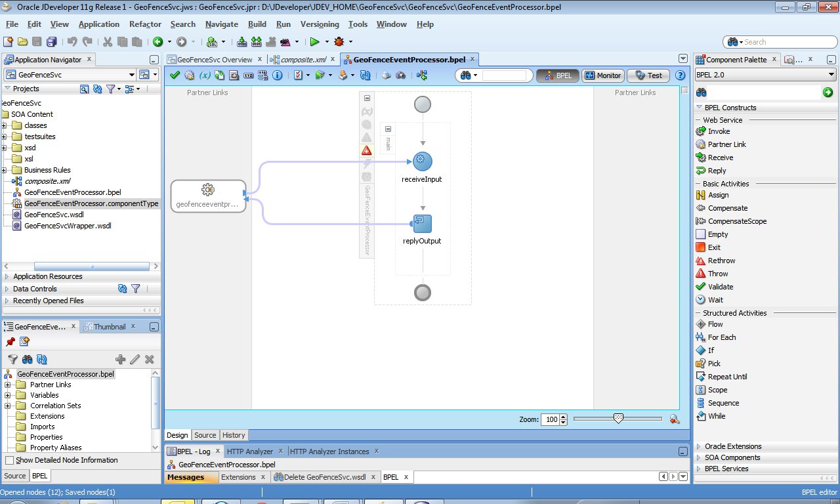Click the receiveInput activity icon
Screen dimensions: 840x504
(422, 161)
